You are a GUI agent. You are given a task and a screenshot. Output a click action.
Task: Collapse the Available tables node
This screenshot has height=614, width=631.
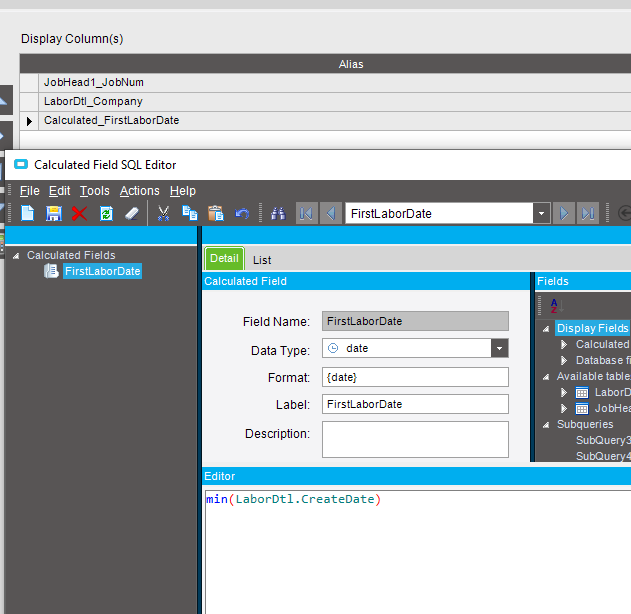546,377
